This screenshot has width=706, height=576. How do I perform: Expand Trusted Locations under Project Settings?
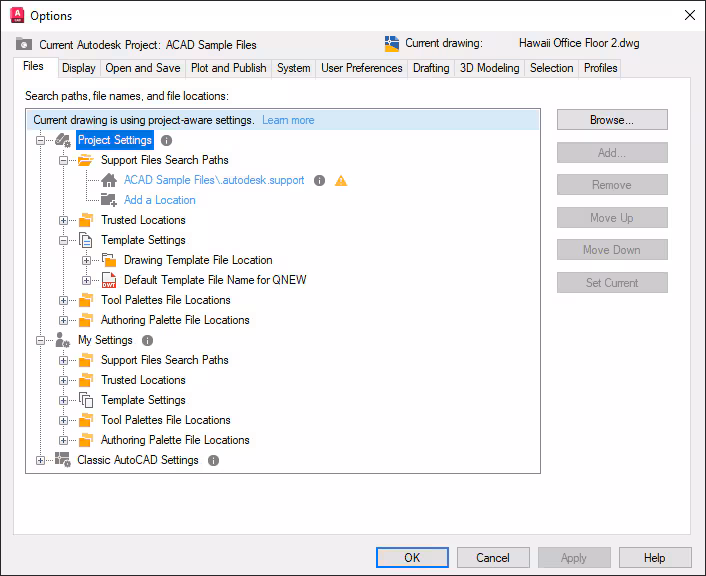[64, 220]
